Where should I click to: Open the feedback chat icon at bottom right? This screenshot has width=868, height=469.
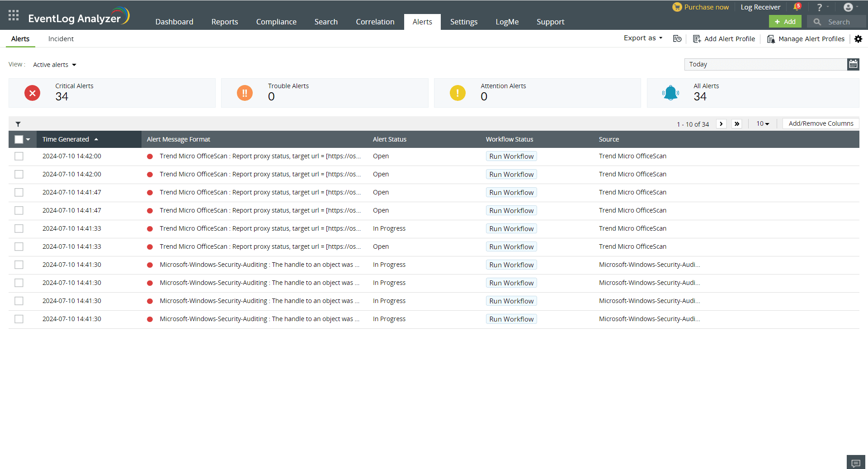tap(855, 462)
